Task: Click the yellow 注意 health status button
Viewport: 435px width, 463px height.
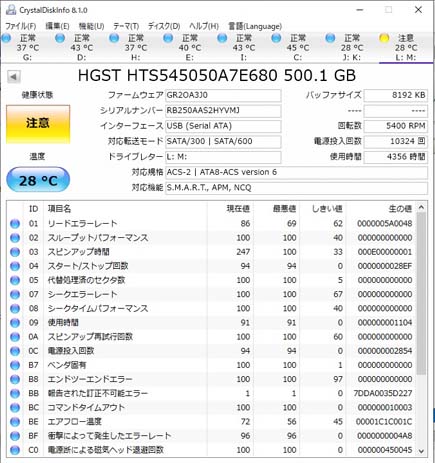Action: point(38,124)
